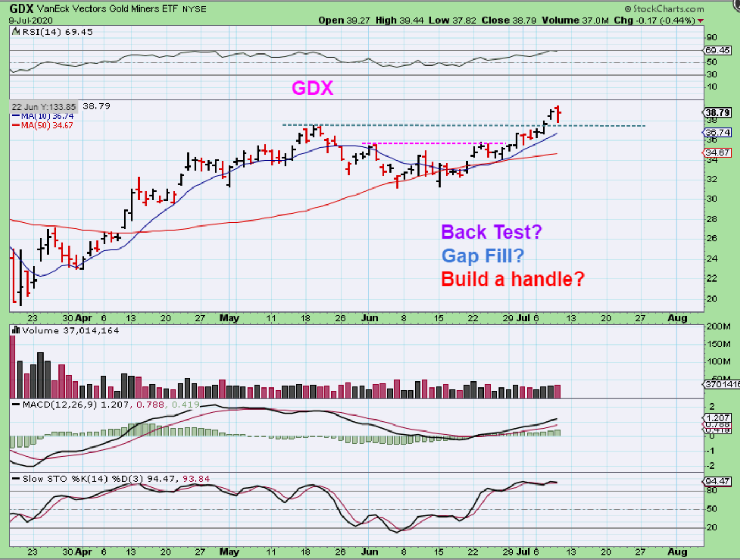Click the boxed 1.207 MACD axis tag
740x560 pixels.
pyautogui.click(x=718, y=418)
